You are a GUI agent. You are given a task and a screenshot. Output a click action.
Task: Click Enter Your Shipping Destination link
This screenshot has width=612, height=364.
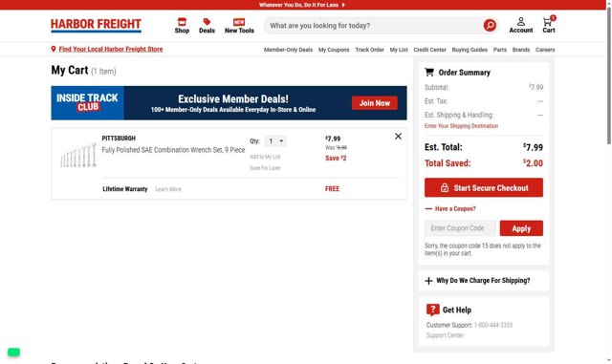point(461,126)
